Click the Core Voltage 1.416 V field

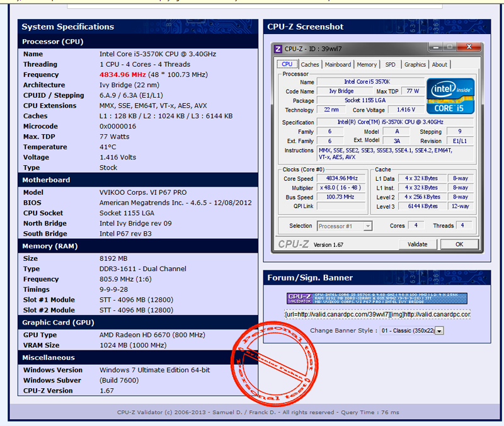tap(406, 110)
